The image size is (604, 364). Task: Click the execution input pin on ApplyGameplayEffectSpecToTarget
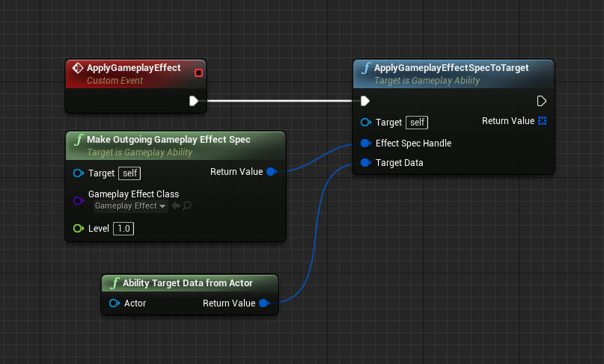click(x=364, y=101)
